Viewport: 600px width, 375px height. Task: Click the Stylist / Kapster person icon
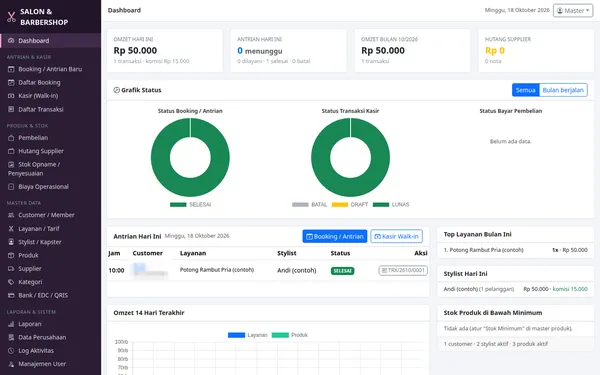pos(11,242)
